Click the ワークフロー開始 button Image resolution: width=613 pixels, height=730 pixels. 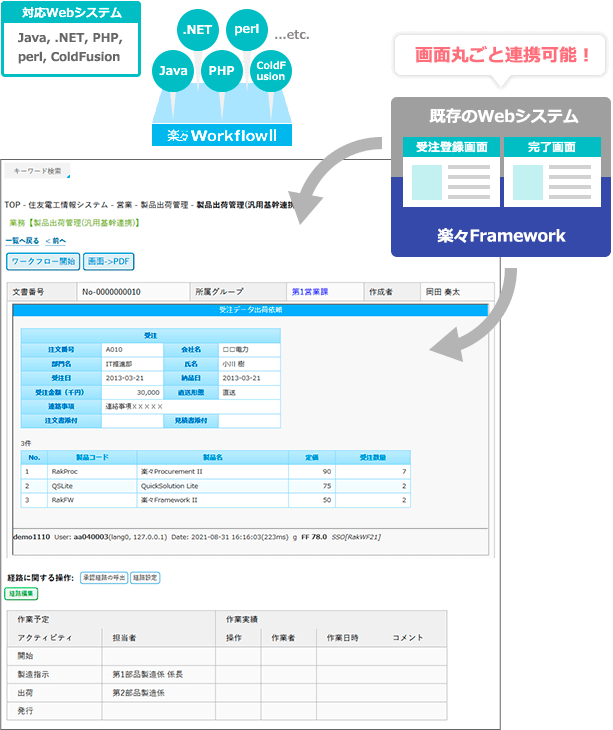click(43, 261)
